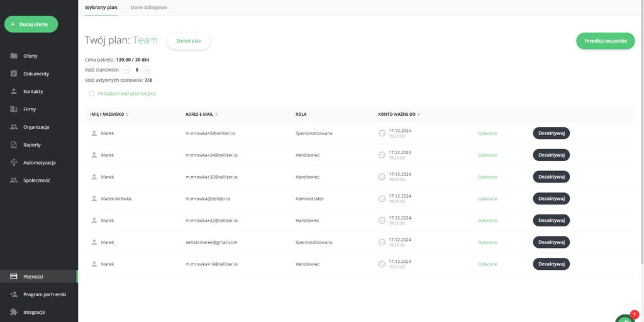
Task: Click 'Spersonalizowana' role in sellizermarek@gmail.com row
Action: tap(314, 242)
